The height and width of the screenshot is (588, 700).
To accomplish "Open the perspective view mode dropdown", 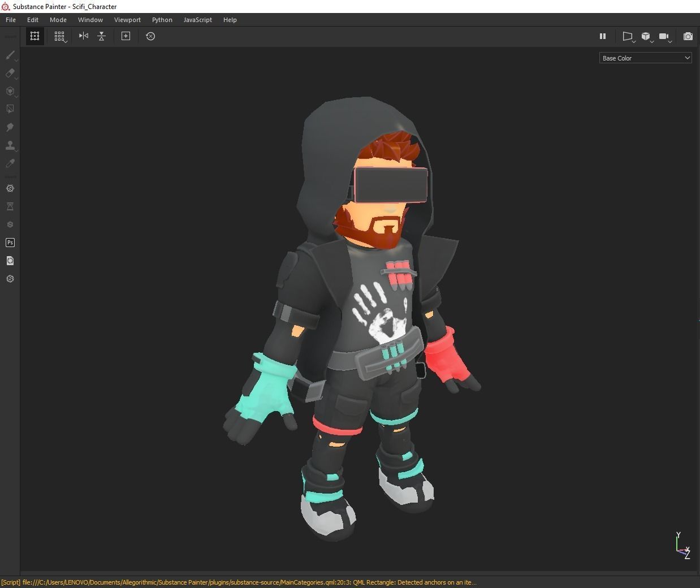I will [628, 37].
